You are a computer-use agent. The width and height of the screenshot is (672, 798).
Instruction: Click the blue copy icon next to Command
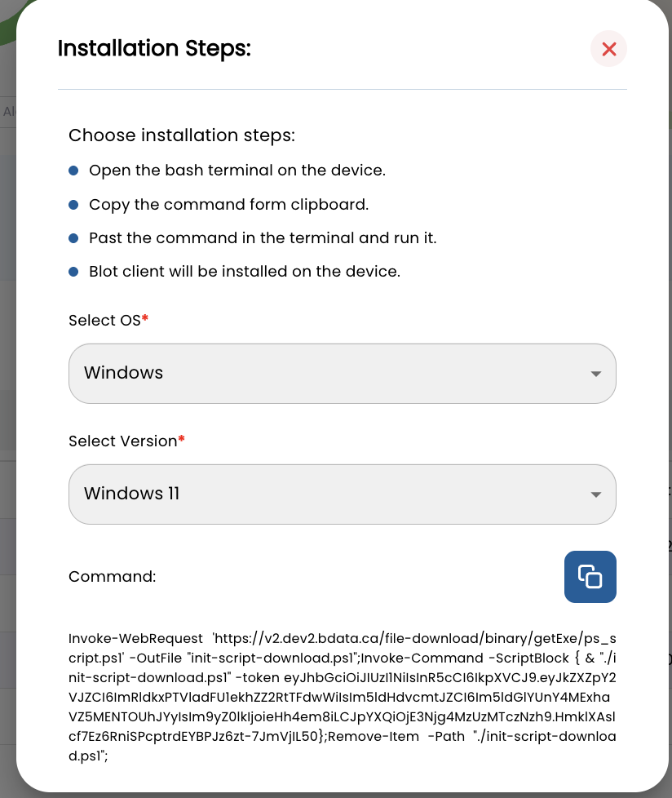(x=590, y=576)
